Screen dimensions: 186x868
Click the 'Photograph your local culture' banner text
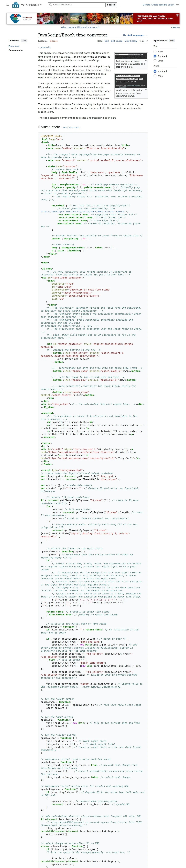coord(154,19)
